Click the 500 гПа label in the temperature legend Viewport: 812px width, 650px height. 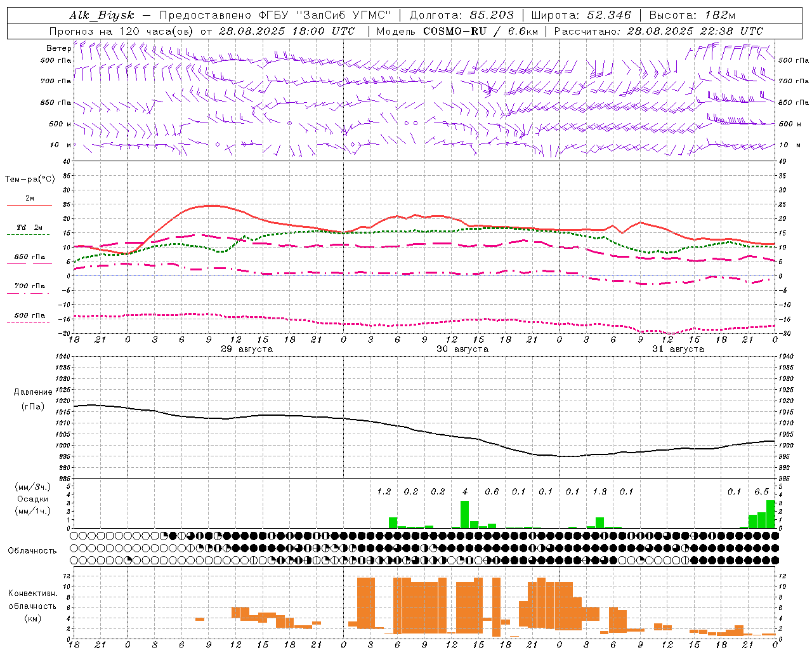click(x=29, y=315)
